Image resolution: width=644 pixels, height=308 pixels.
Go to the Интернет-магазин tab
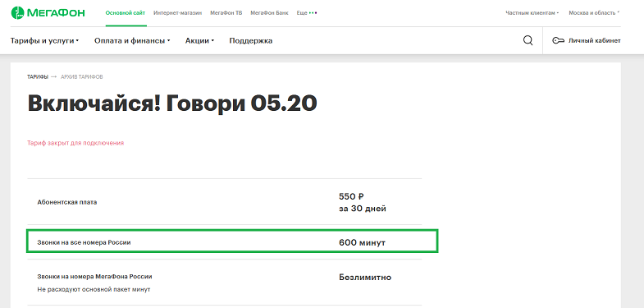[178, 13]
